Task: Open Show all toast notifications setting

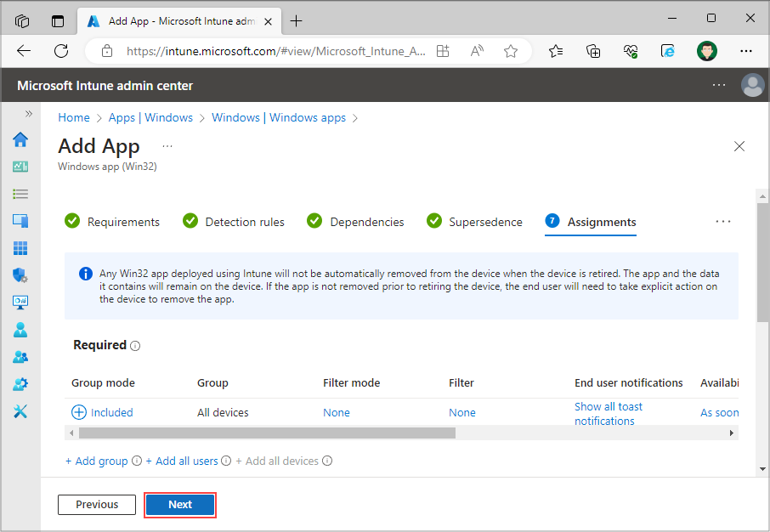Action: pyautogui.click(x=609, y=414)
